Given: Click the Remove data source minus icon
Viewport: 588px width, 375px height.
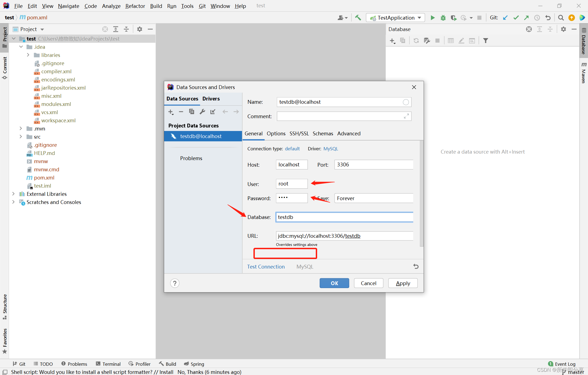Looking at the screenshot, I should tap(181, 112).
